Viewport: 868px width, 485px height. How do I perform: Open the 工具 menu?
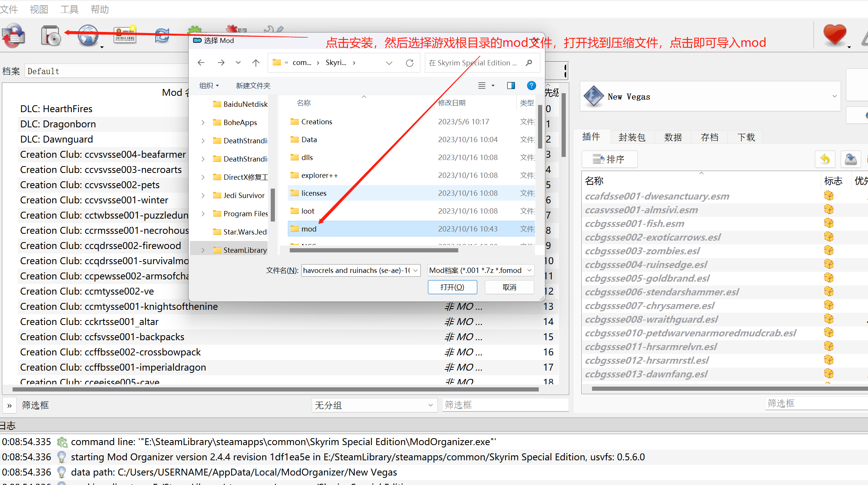pos(69,9)
